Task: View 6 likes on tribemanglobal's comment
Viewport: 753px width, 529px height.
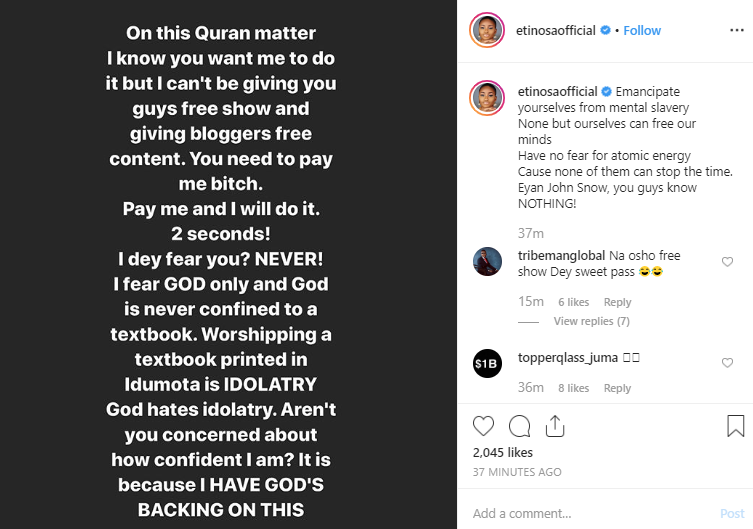Action: (573, 302)
